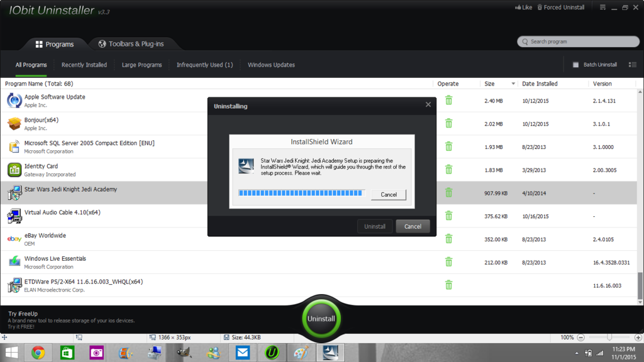
Task: Click the program list vertical scrollbar
Action: [640, 286]
